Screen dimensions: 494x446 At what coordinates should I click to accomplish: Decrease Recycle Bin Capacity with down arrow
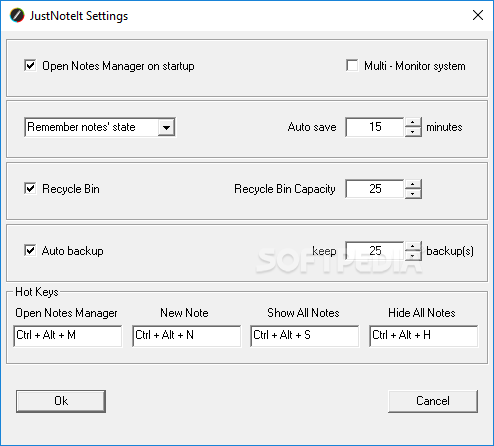[x=413, y=194]
